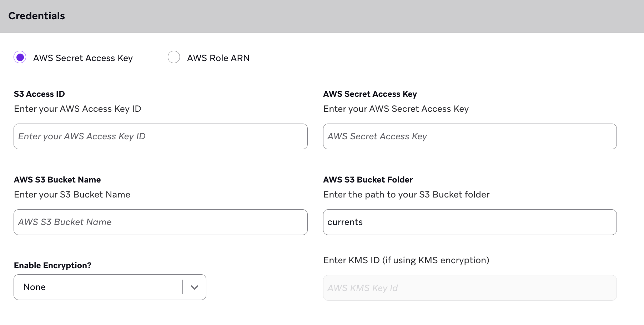
Task: Click the Credentials section header
Action: [37, 16]
